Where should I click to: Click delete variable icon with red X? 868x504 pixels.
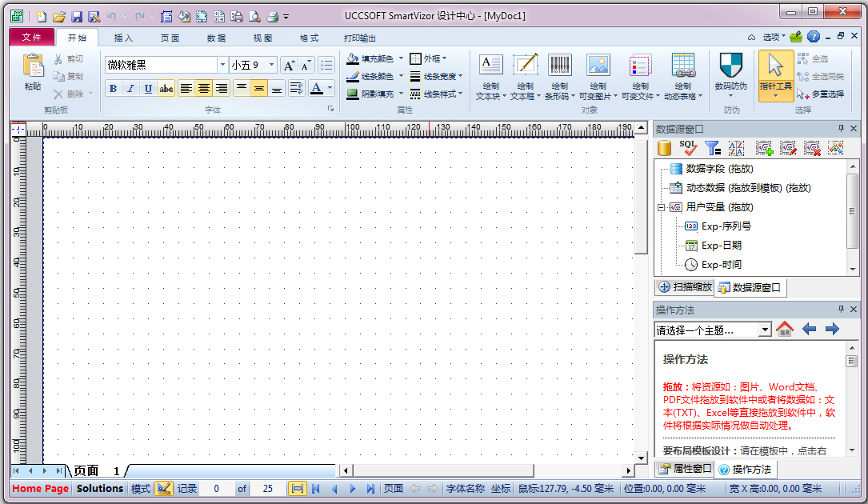tap(812, 148)
